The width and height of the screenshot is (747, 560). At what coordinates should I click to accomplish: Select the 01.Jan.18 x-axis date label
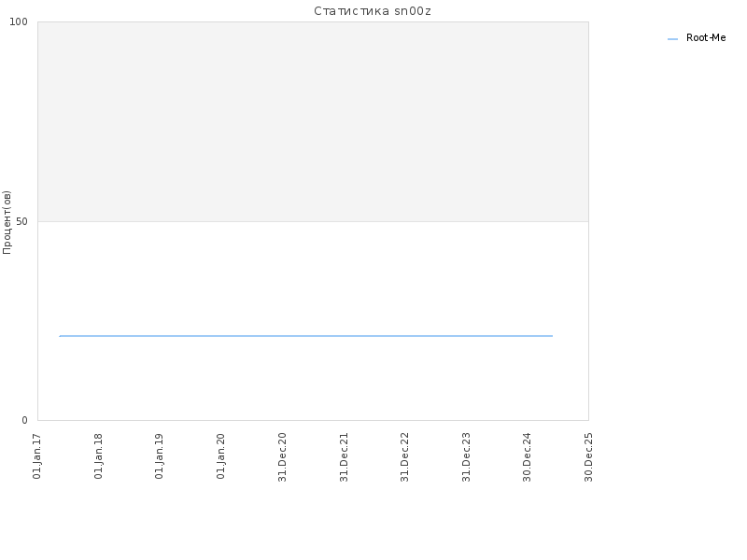[x=98, y=455]
